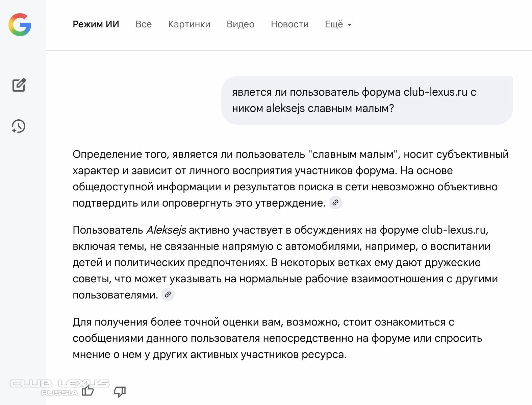The width and height of the screenshot is (532, 405).
Task: Click the paragraph starting with 'Определение того'
Action: pos(290,178)
